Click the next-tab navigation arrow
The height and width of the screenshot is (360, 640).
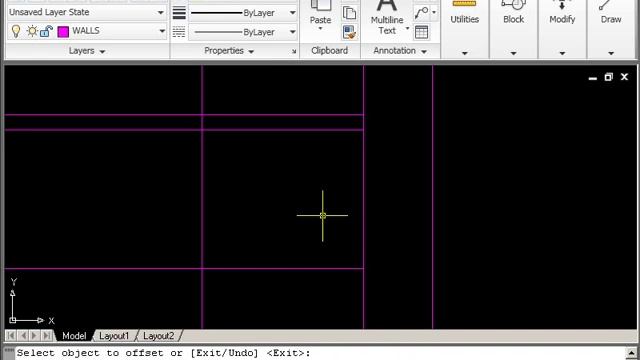coord(35,336)
